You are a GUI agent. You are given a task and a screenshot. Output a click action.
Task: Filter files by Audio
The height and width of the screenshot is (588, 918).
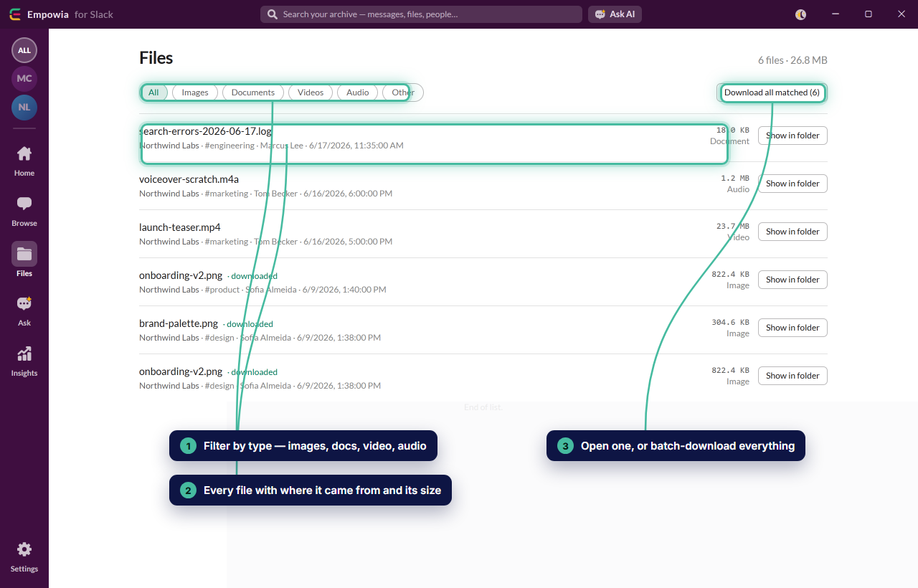[358, 93]
